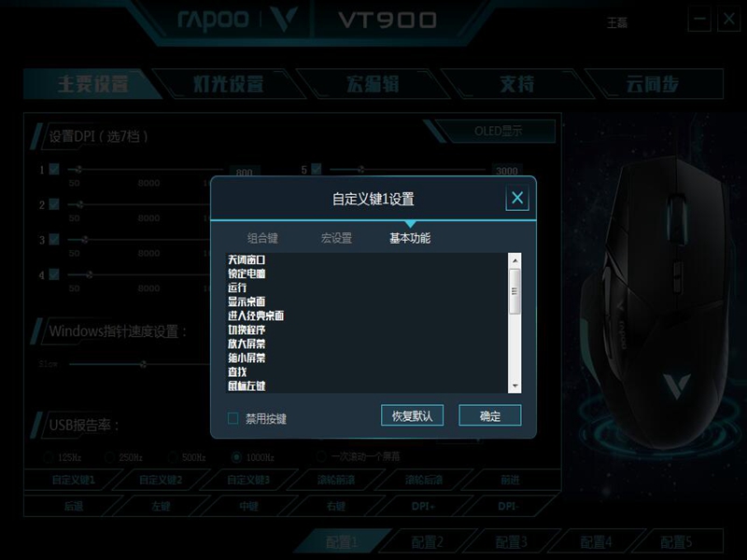
Task: Click the rapoo logo in the header
Action: pyautogui.click(x=214, y=20)
